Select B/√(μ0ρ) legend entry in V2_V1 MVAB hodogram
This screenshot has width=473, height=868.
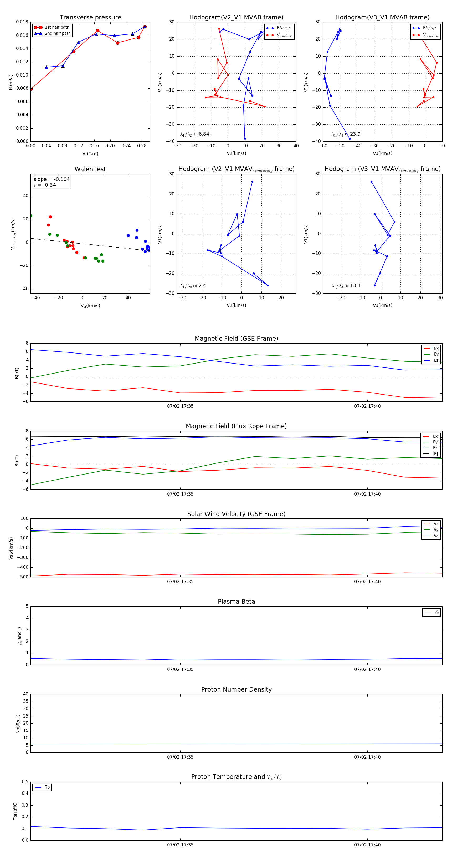click(x=279, y=28)
